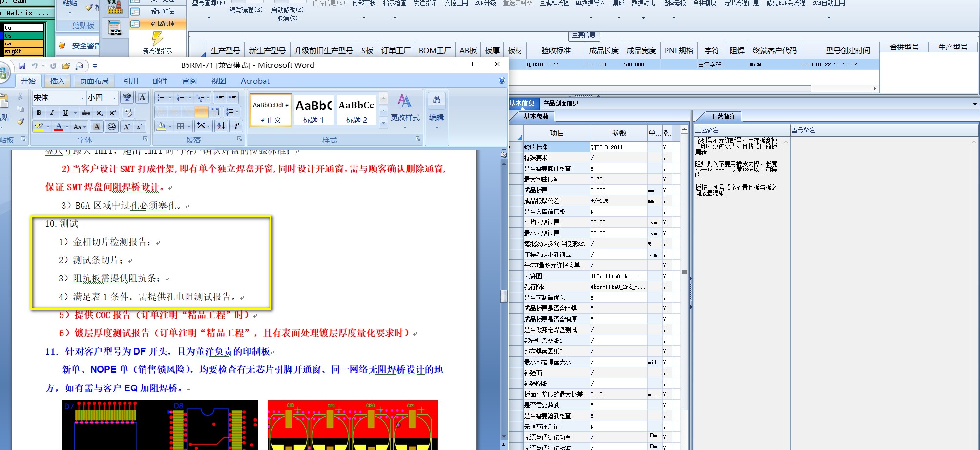Apply red font color

pos(59,127)
